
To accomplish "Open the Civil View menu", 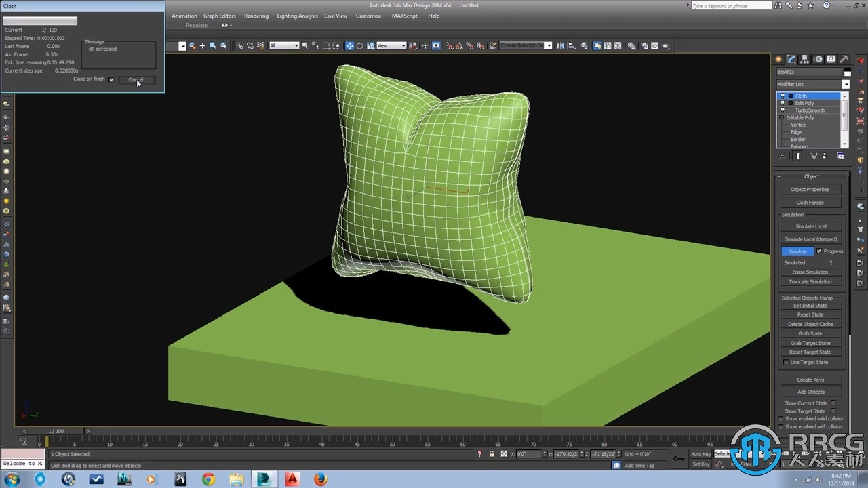I will tap(336, 16).
